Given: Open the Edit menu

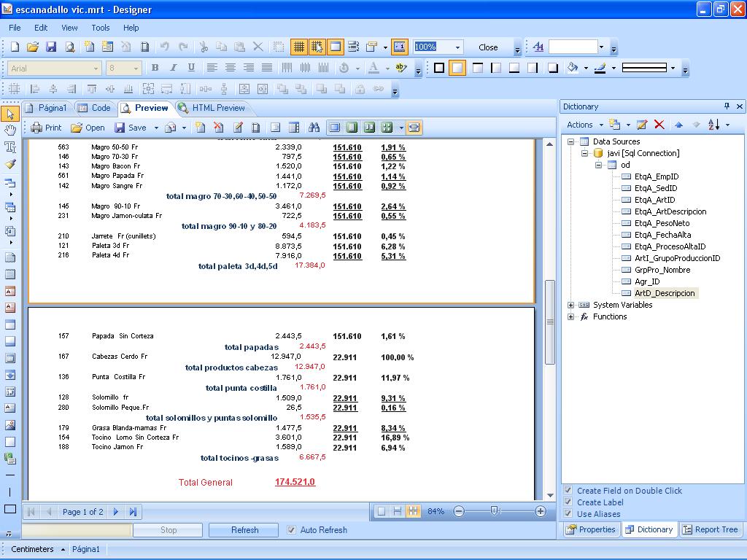Looking at the screenshot, I should [x=41, y=28].
